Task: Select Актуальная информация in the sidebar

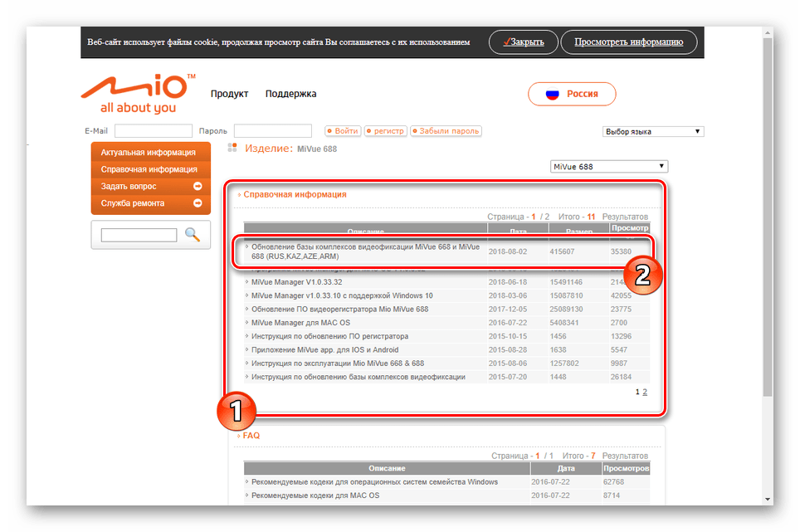Action: tap(148, 153)
